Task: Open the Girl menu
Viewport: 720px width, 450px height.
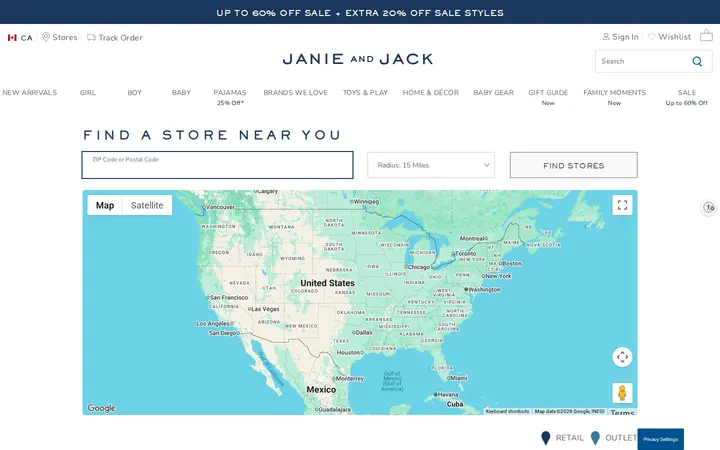Action: point(88,92)
